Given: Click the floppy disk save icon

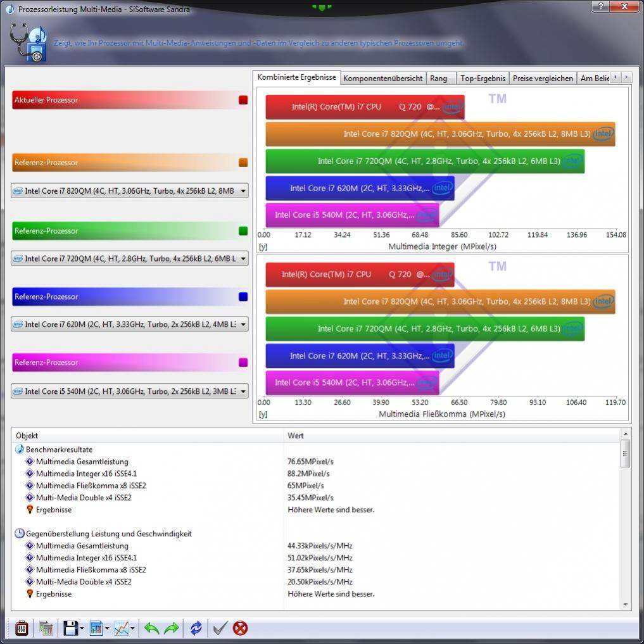Looking at the screenshot, I should click(x=71, y=628).
